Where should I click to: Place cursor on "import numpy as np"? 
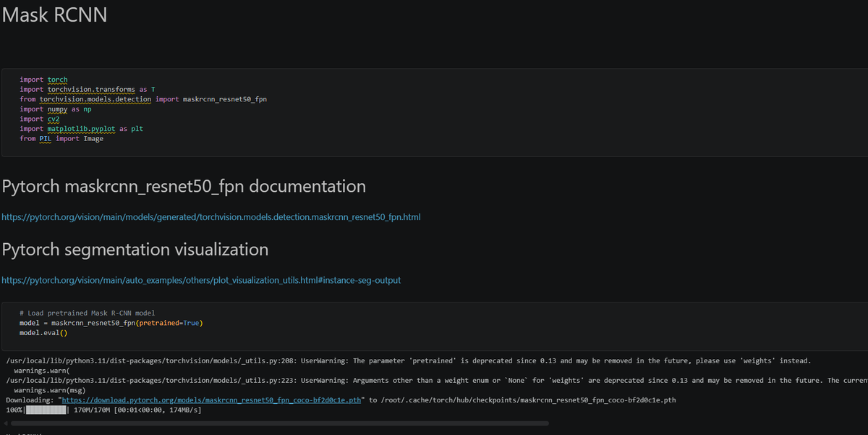click(56, 109)
